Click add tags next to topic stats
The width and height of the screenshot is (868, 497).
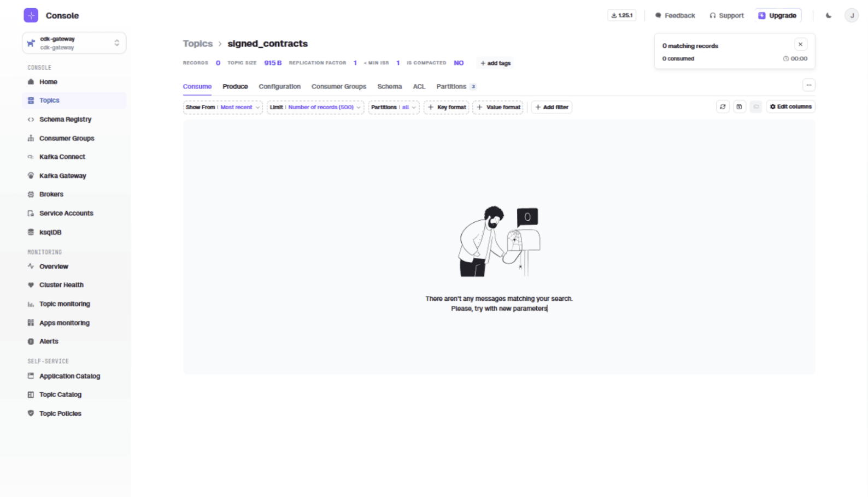point(495,63)
